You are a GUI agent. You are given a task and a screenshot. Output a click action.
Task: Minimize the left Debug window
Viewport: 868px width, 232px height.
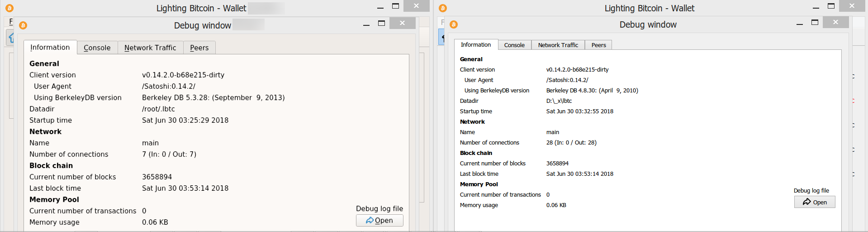click(366, 24)
